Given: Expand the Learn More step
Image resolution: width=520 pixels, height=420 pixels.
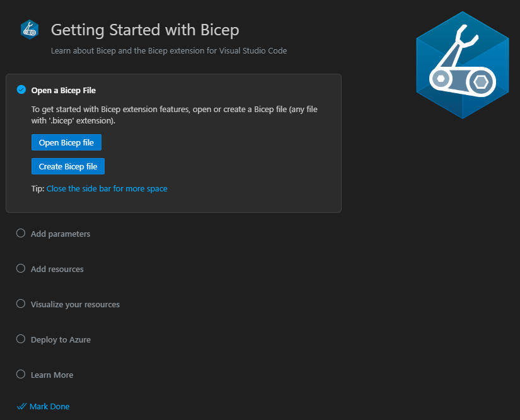Looking at the screenshot, I should (52, 375).
